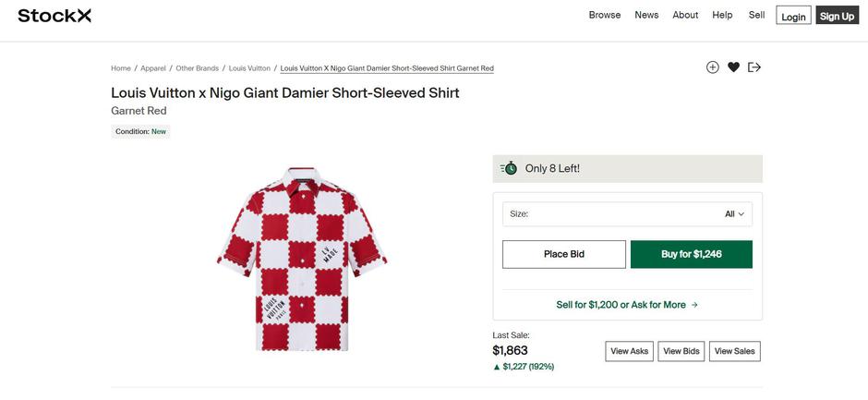Screen dimensions: 868x400
Task: Open the Help page
Action: [722, 15]
